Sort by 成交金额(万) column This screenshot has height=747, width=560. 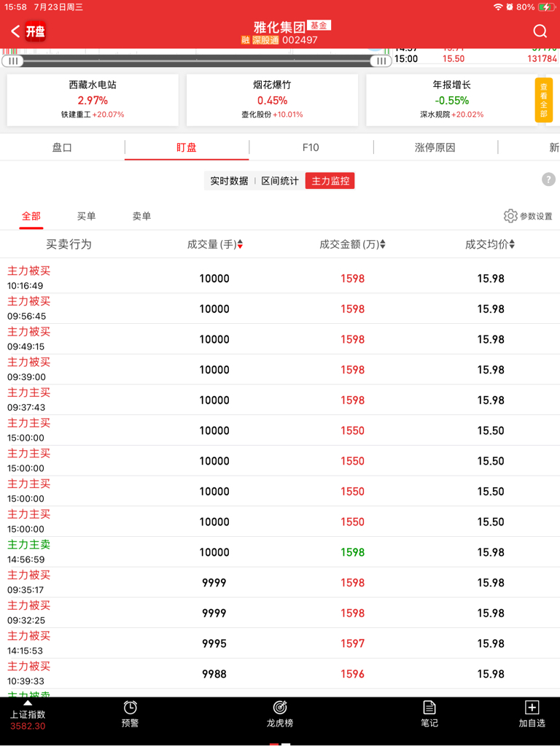(x=352, y=244)
